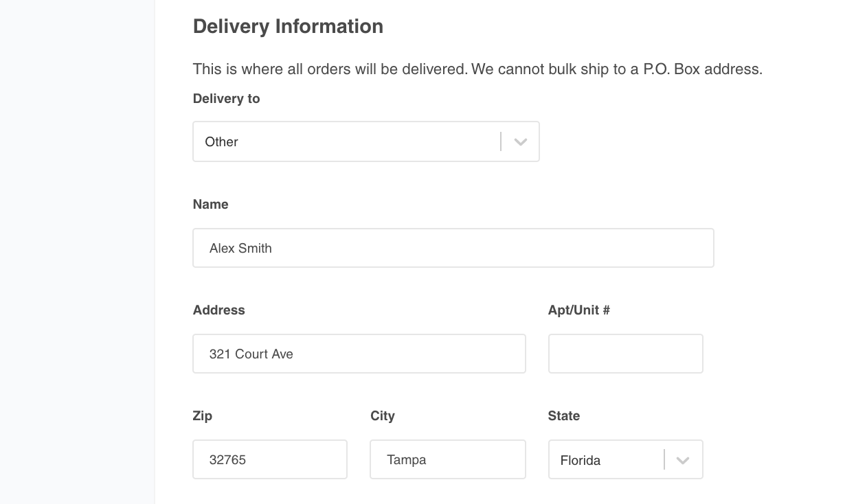Screen dimensions: 856x504
Task: Select the text Alex Smith in Name
Action: click(x=240, y=248)
